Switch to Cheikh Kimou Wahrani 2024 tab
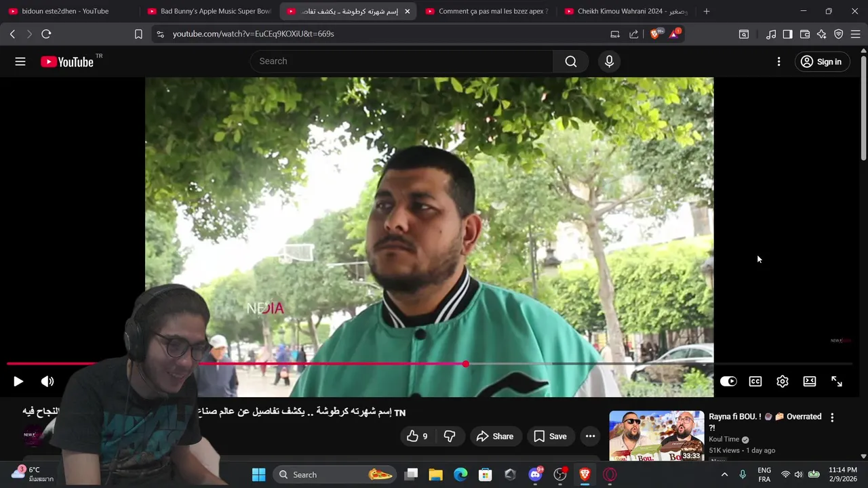 pos(625,12)
